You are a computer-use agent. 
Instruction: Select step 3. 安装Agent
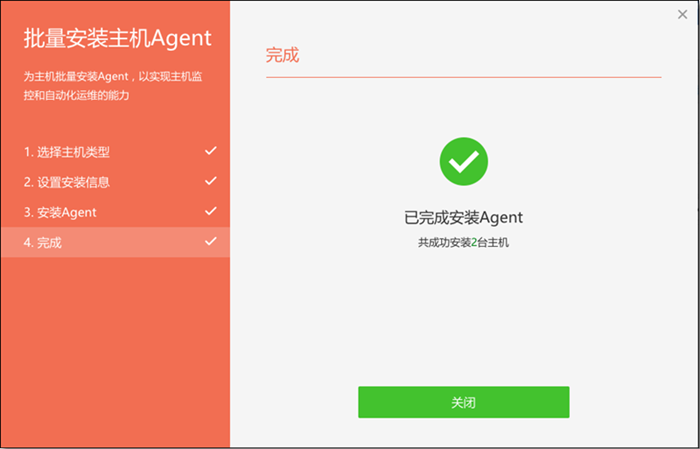(x=115, y=212)
